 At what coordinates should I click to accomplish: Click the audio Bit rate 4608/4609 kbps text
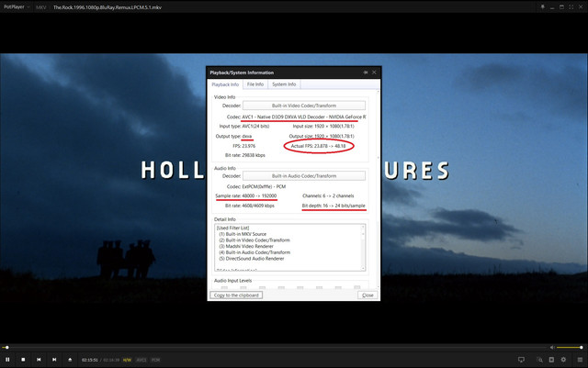click(250, 206)
